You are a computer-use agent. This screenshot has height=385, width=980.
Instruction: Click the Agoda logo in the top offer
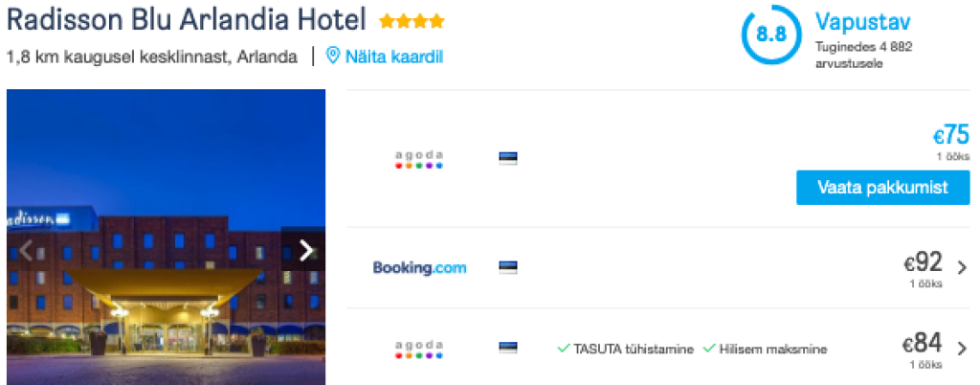pyautogui.click(x=419, y=159)
